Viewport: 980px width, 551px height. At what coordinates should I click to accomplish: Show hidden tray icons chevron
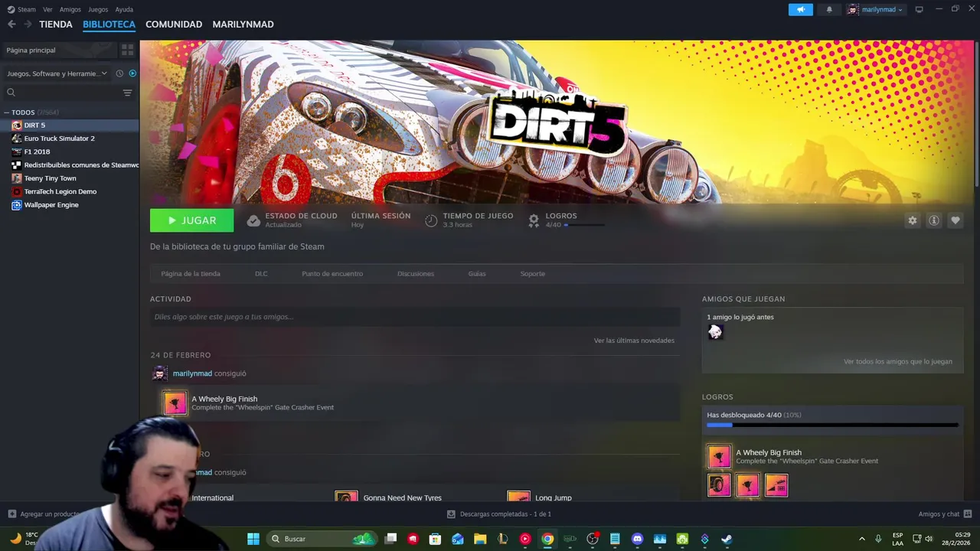pos(862,539)
